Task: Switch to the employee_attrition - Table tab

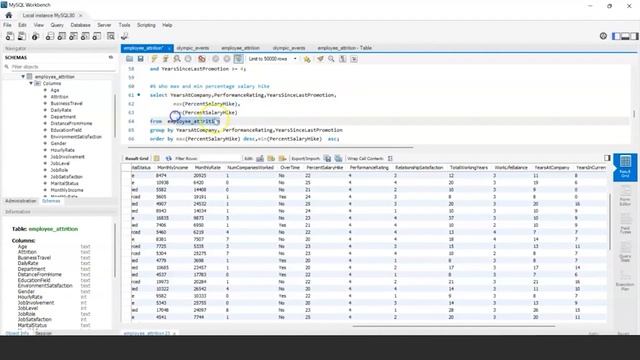Action: (344, 48)
